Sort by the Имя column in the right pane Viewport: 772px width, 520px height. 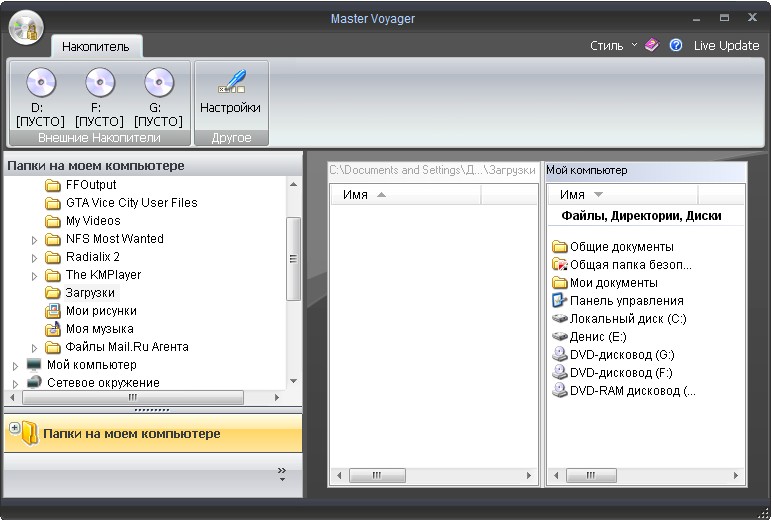573,195
